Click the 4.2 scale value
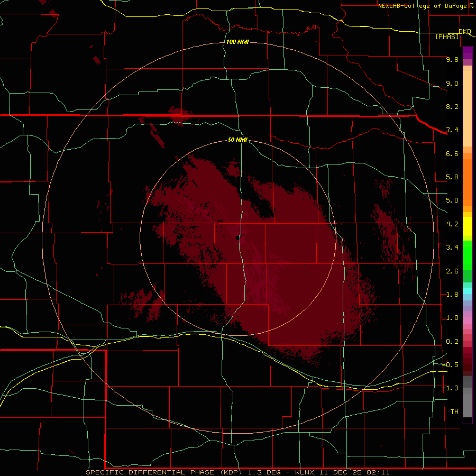Screen dimensions: 476x476 pos(452,224)
